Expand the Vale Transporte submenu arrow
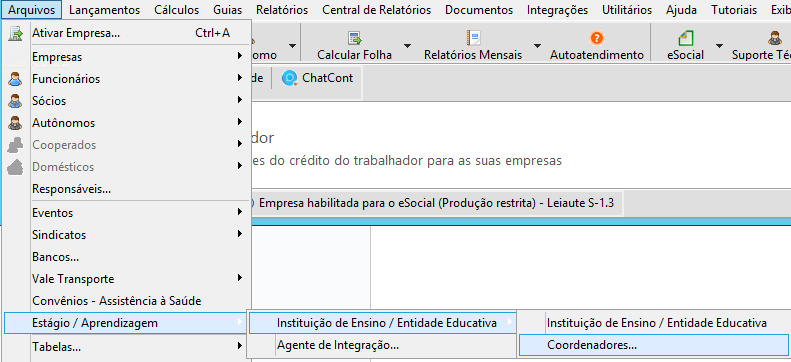The height and width of the screenshot is (362, 791). (x=241, y=278)
